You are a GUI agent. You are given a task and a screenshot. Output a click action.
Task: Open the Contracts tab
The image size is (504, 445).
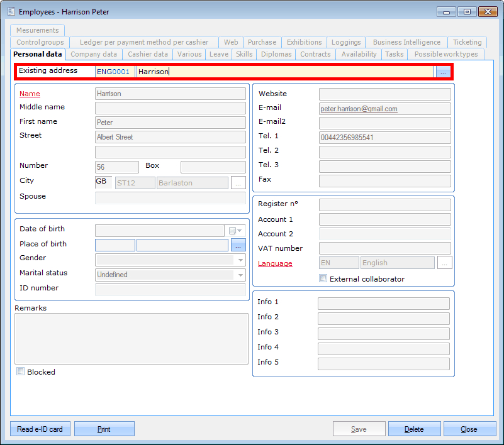(x=315, y=54)
